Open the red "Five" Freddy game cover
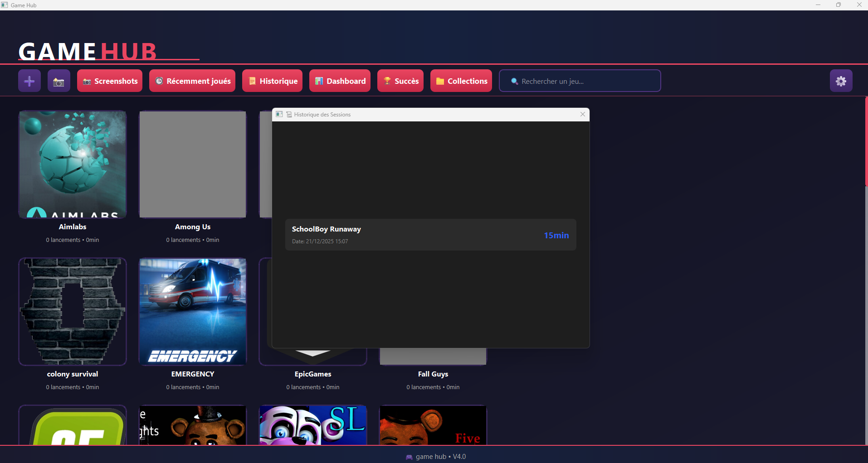 tap(433, 425)
